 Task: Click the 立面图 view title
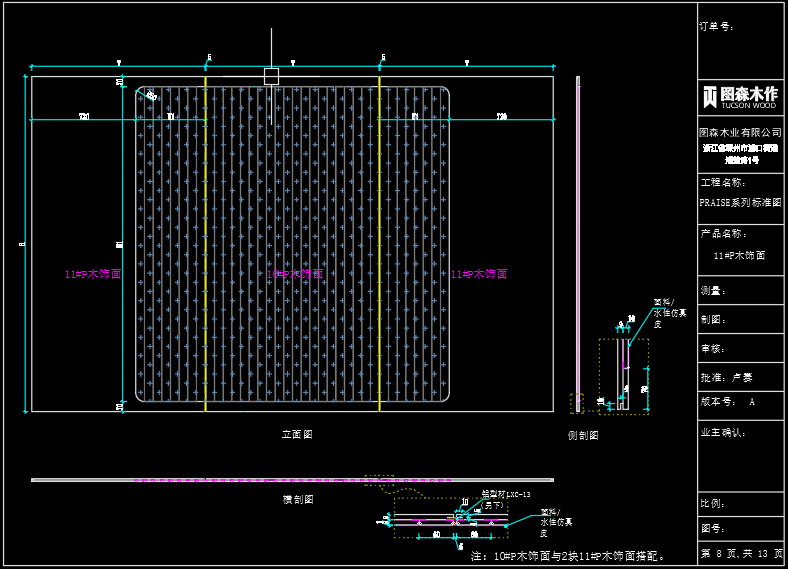click(297, 435)
